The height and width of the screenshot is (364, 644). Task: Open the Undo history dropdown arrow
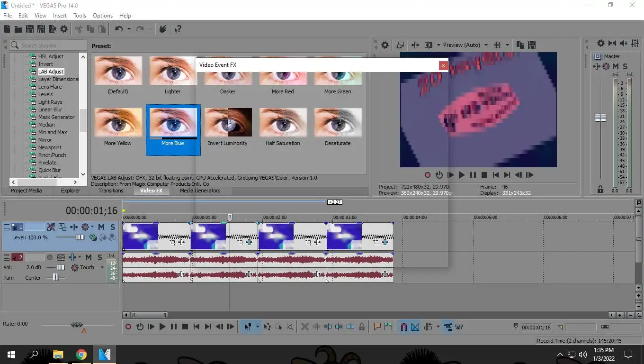pyautogui.click(x=128, y=29)
